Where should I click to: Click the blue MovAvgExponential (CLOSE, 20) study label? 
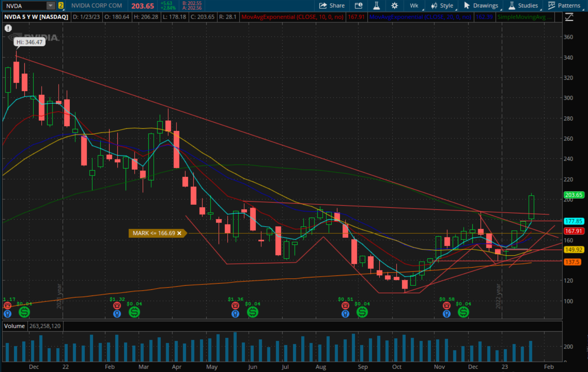(420, 17)
